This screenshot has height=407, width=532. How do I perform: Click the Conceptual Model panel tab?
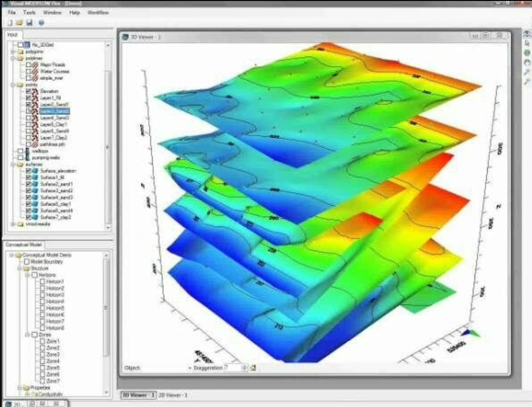pyautogui.click(x=24, y=245)
